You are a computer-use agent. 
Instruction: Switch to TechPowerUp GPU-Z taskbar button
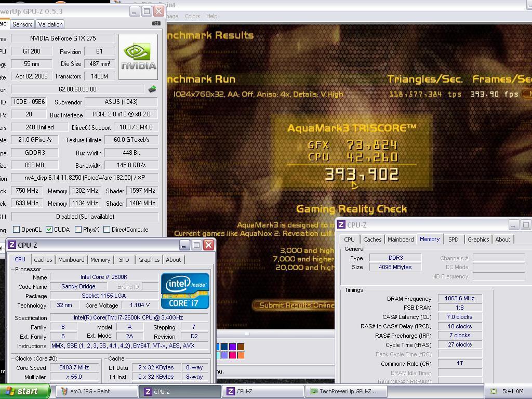click(346, 392)
